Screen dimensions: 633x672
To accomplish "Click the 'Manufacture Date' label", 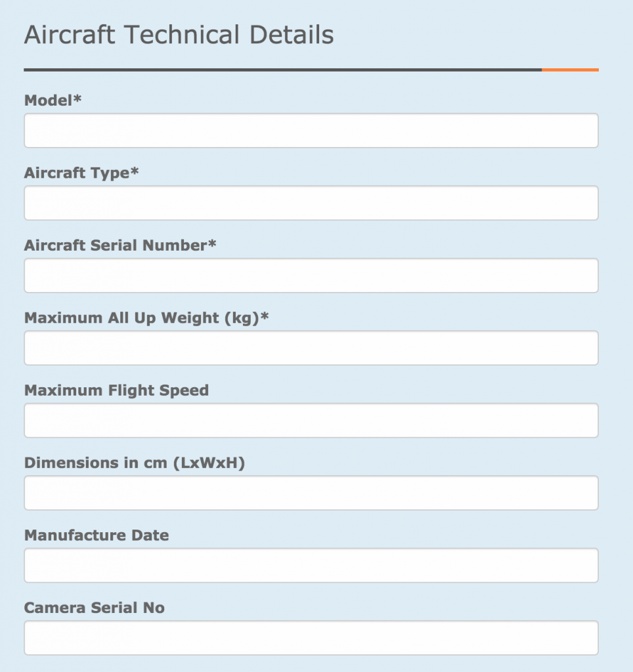I will 97,535.
